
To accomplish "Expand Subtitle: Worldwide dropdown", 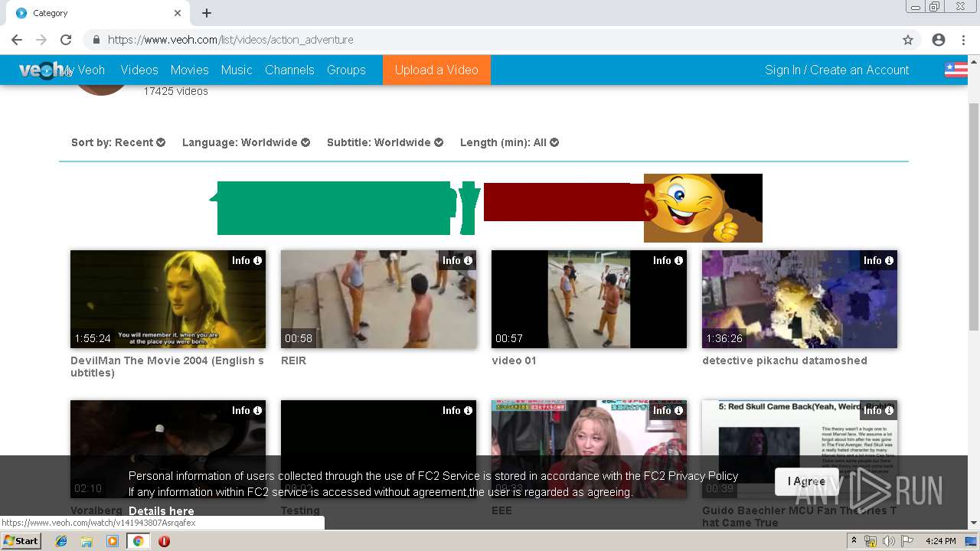I will (x=385, y=142).
